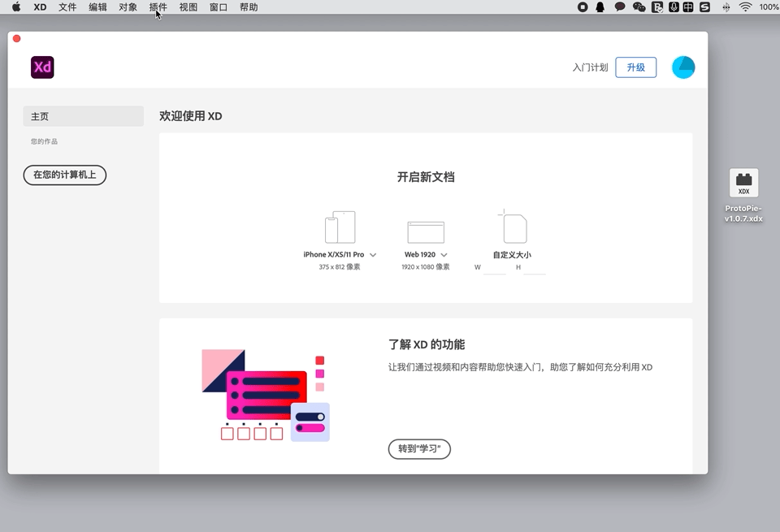Open the user profile avatar
Screen dimensions: 780x532
683,67
